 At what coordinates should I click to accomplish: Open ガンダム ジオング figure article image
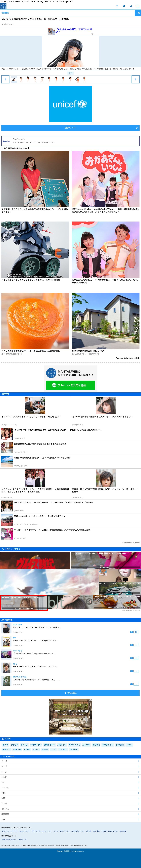pos(35,250)
